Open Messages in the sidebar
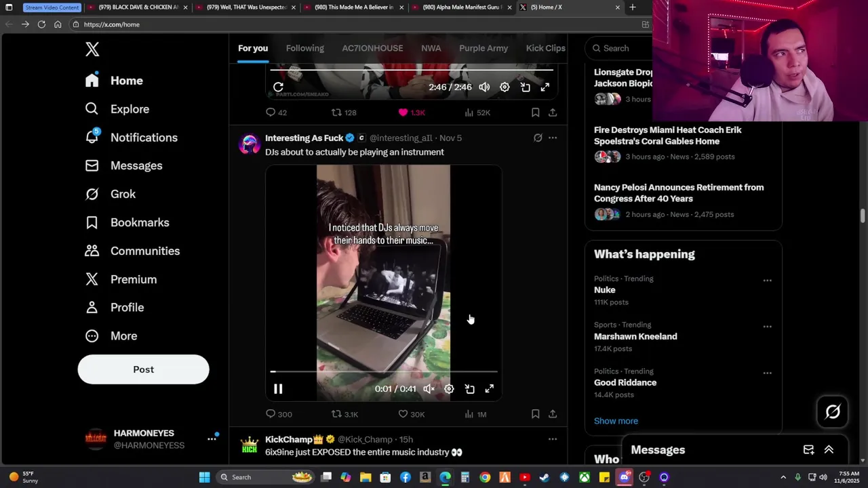The height and width of the screenshot is (488, 868). point(123,166)
